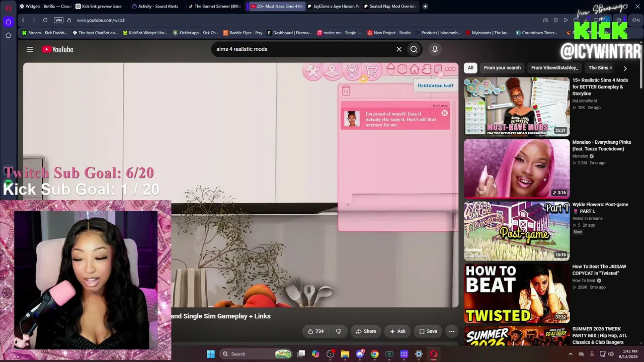Open a new browser tab with plus
Image resolution: width=644 pixels, height=362 pixels.
click(x=425, y=7)
